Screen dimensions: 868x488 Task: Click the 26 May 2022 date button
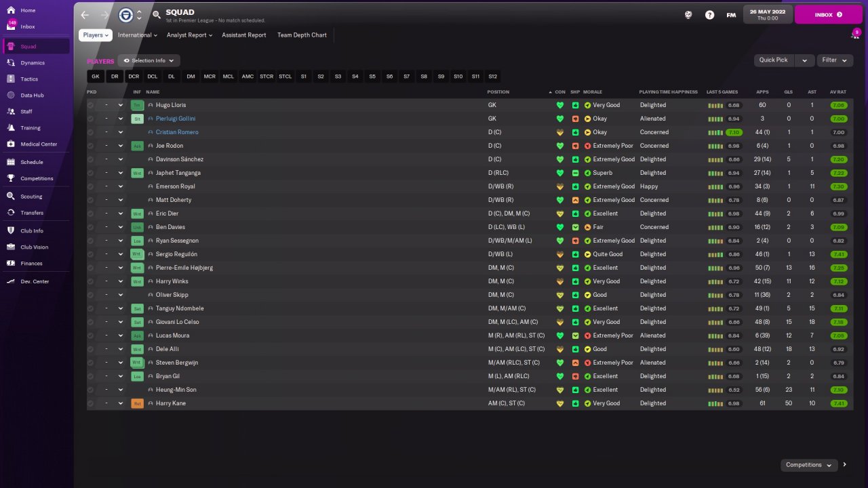767,14
